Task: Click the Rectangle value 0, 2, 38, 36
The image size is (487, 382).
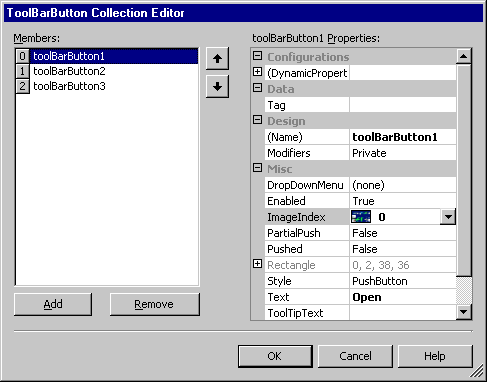Action: 403,265
